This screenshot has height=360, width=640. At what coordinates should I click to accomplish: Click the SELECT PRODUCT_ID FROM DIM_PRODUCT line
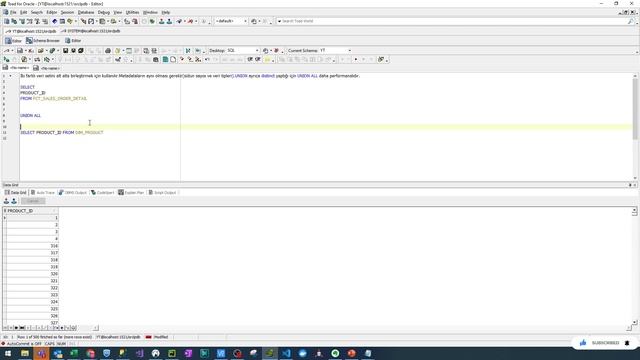pos(62,133)
